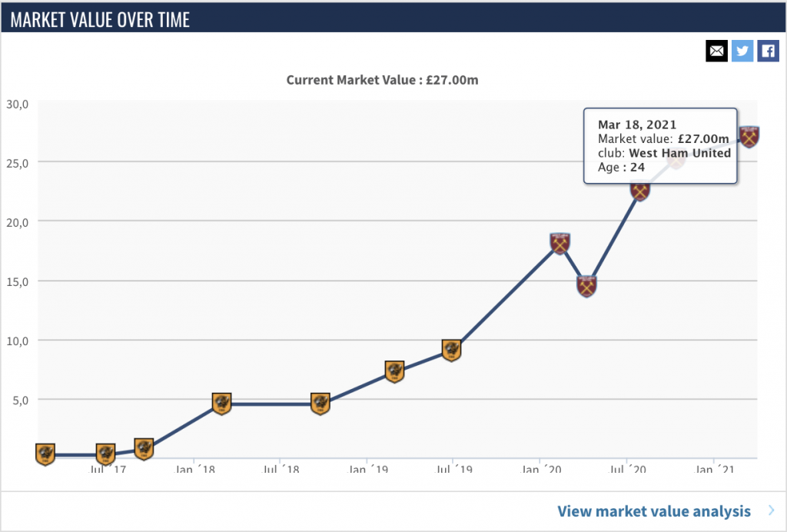
Task: Share the chart on Facebook
Action: (768, 52)
